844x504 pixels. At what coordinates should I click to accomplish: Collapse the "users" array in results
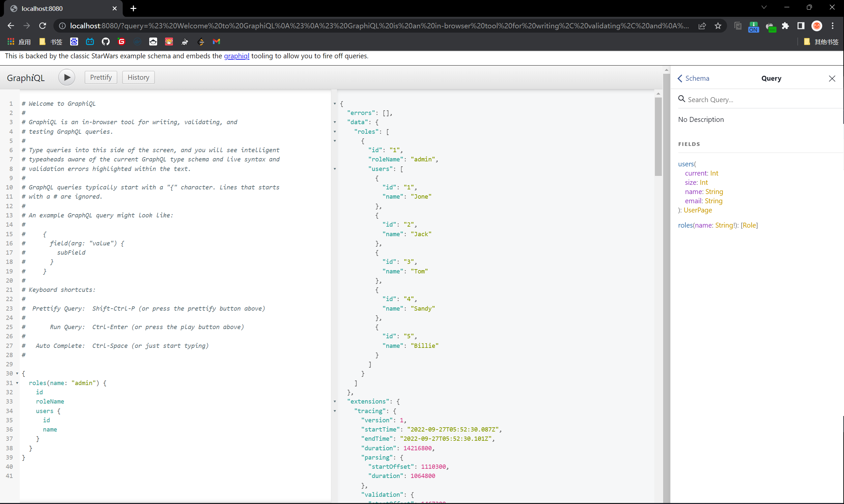[335, 169]
